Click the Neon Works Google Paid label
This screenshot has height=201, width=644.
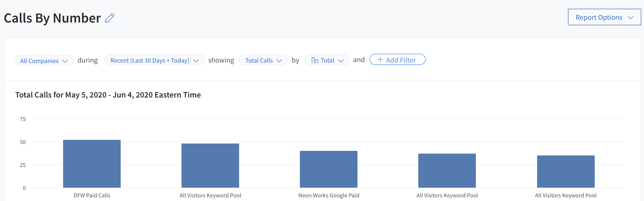(329, 195)
